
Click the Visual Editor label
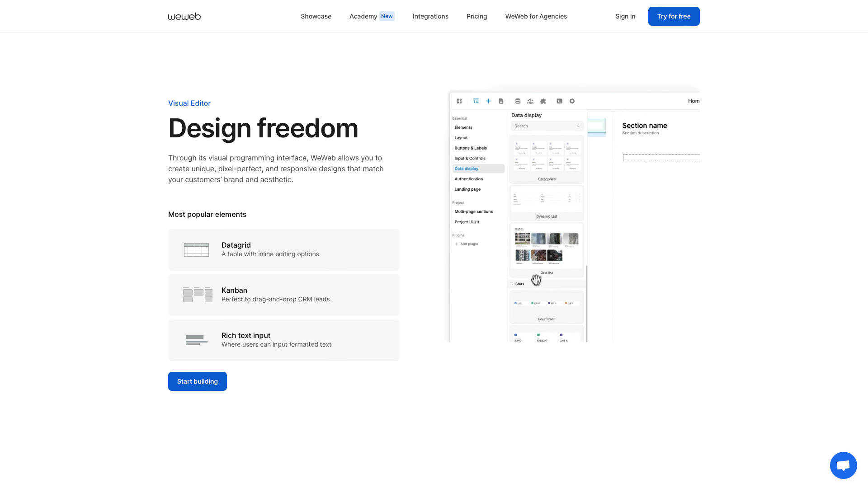189,103
